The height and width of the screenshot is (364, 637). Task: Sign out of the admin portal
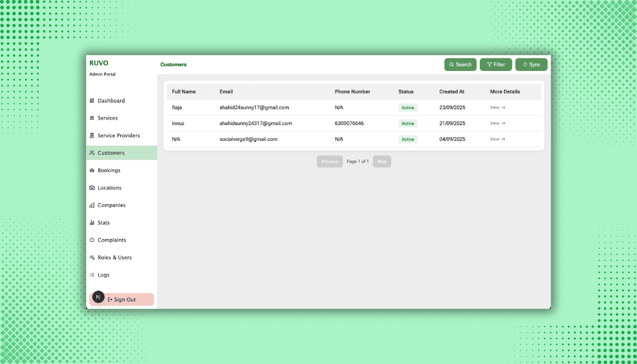tap(122, 300)
